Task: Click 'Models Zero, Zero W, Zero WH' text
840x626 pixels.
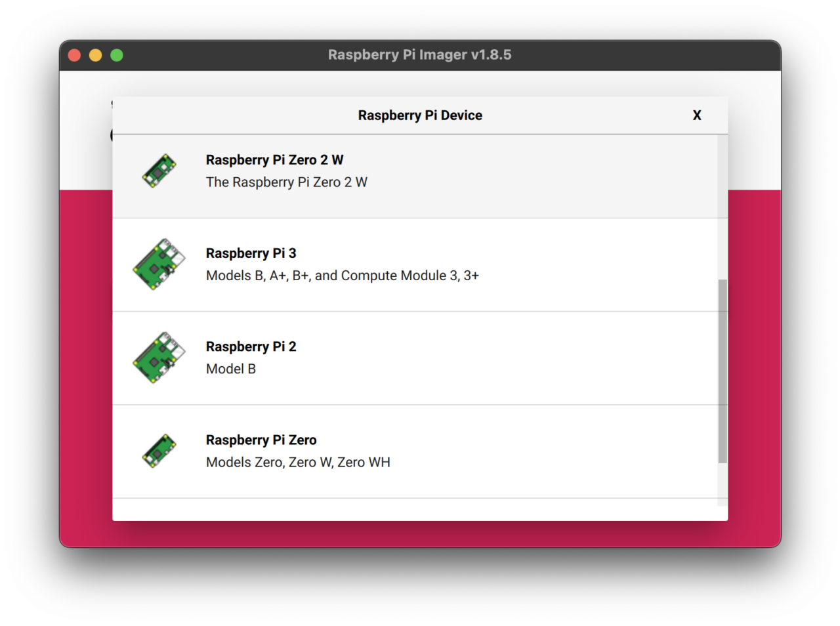Action: coord(298,462)
